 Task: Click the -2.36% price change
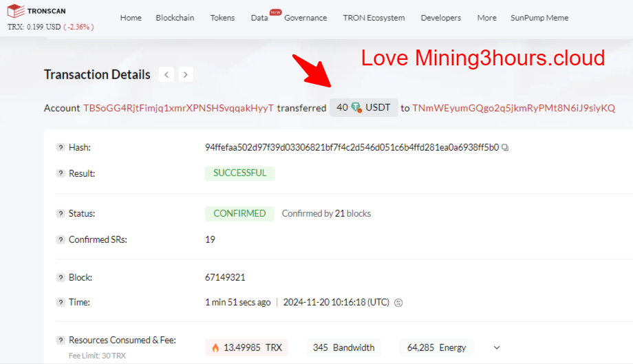click(78, 27)
